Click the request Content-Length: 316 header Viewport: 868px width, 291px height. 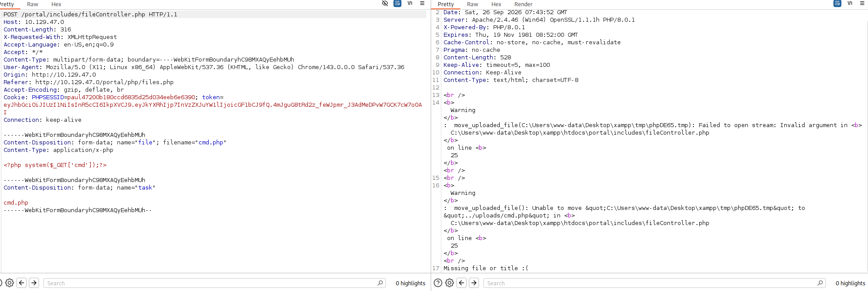pyautogui.click(x=37, y=30)
